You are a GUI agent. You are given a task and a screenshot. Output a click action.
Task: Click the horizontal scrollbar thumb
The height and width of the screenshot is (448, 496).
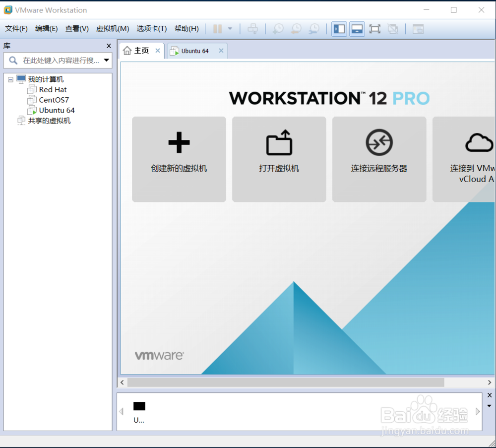(286, 383)
